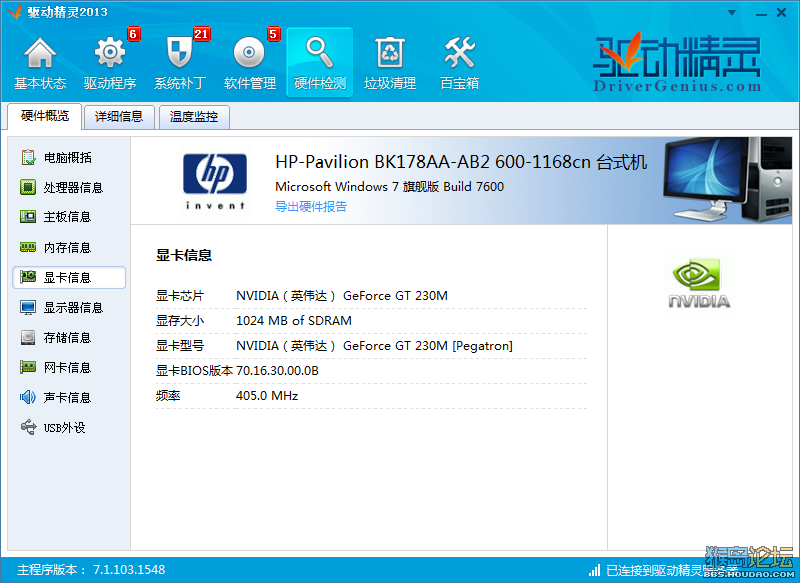The width and height of the screenshot is (800, 583).
Task: Click the 主程序版本 7.1.103.1548 status text
Action: [91, 570]
